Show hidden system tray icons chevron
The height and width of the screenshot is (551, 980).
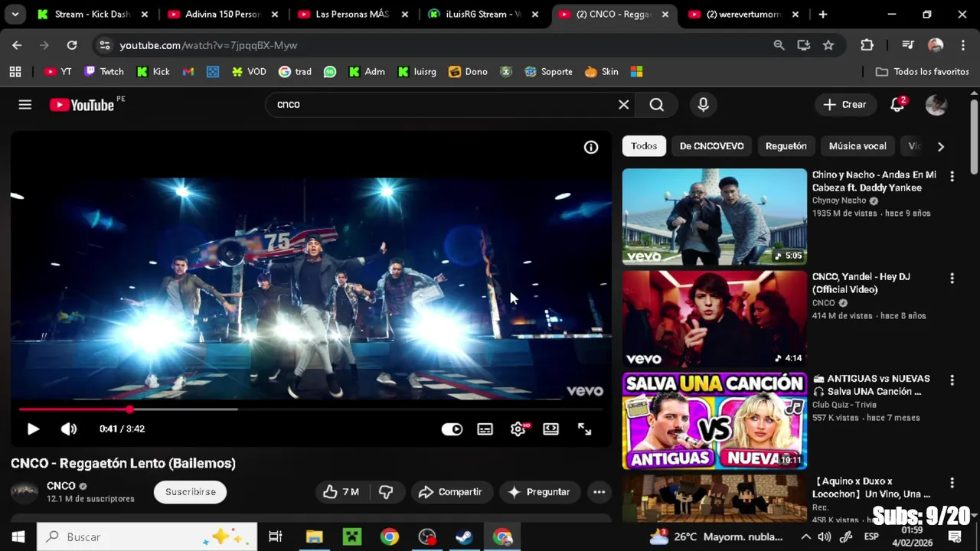click(805, 536)
